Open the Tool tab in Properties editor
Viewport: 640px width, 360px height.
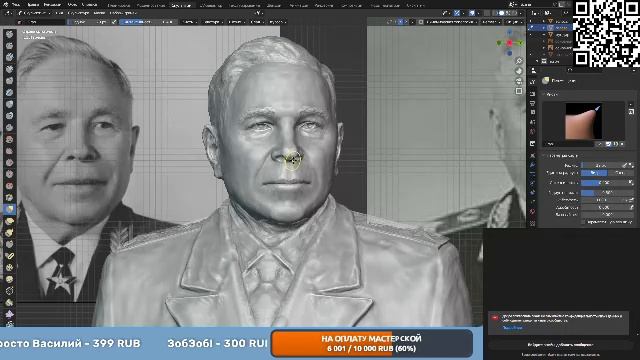point(533,82)
